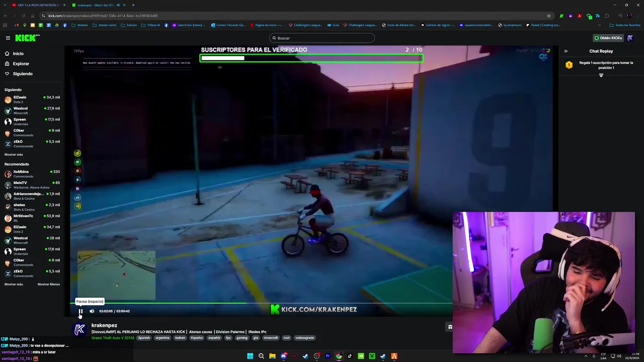Open the tab search dropdown arrow
The height and width of the screenshot is (362, 644).
[5, 5]
